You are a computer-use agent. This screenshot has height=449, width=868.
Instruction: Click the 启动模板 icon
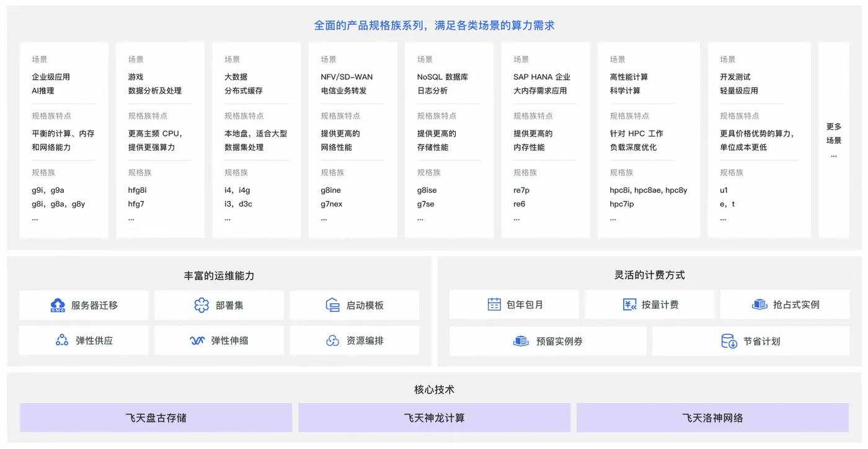tap(333, 305)
